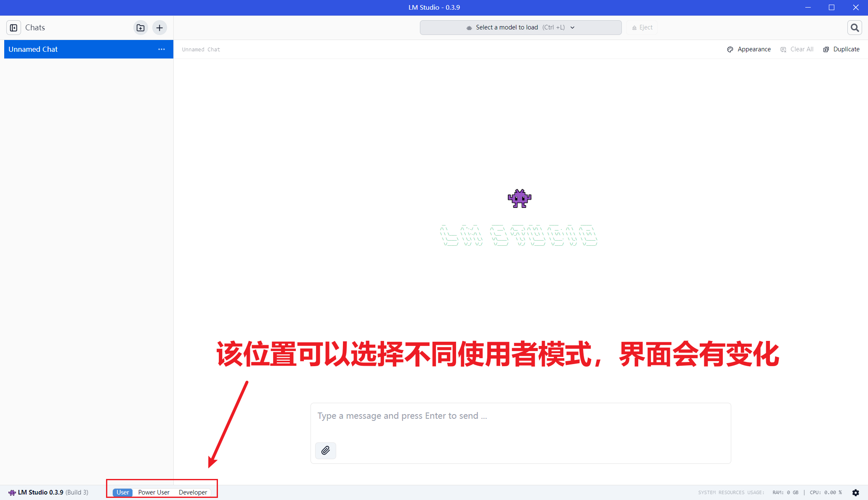Eject the loaded model
The width and height of the screenshot is (868, 500).
[642, 27]
